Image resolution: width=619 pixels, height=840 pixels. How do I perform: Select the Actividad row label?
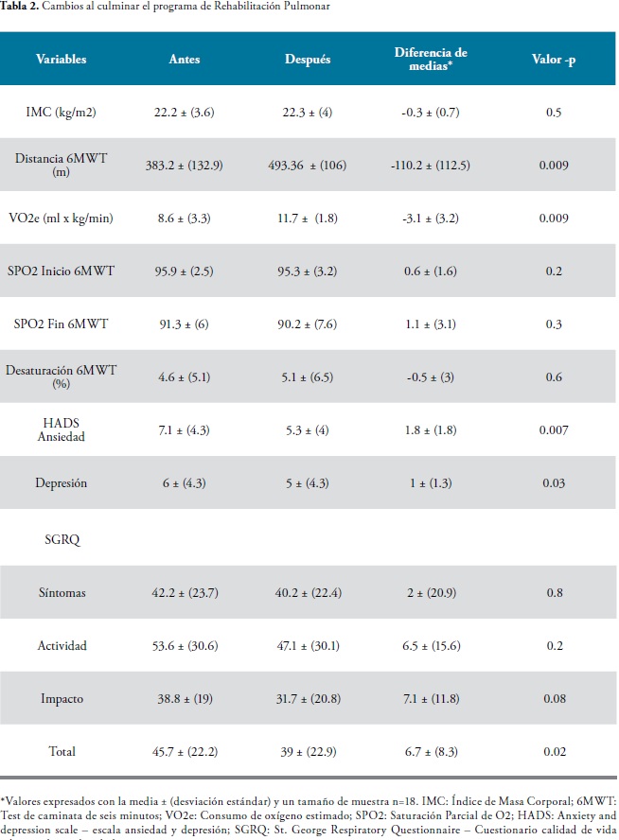coord(62,645)
